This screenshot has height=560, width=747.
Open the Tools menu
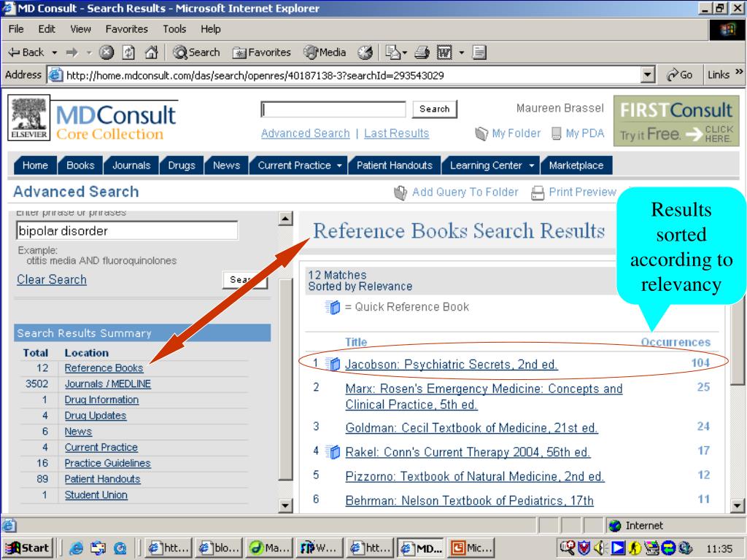point(174,29)
